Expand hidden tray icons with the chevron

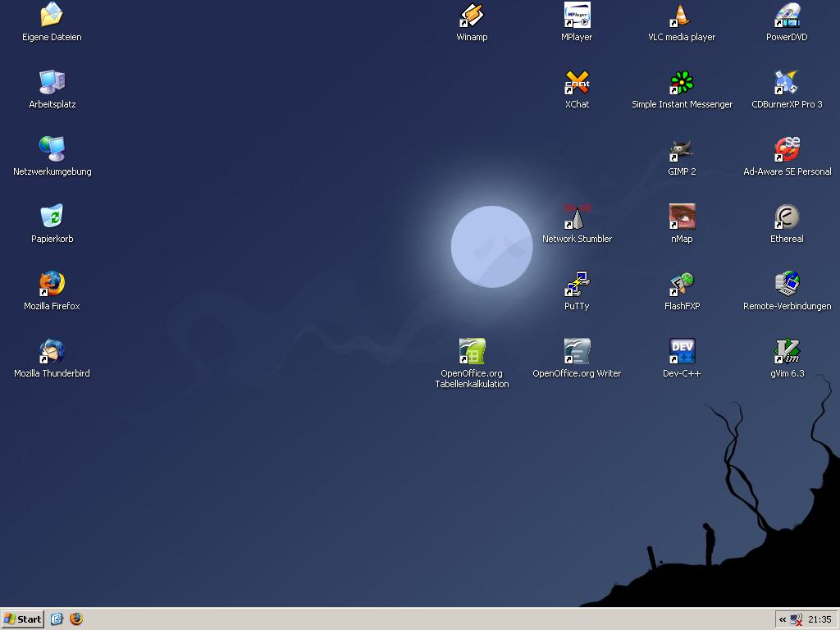[783, 620]
